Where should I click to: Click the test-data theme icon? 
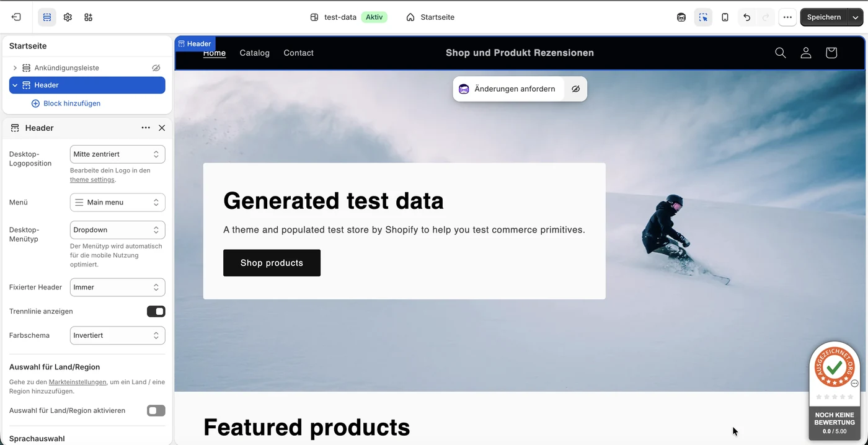coord(314,17)
